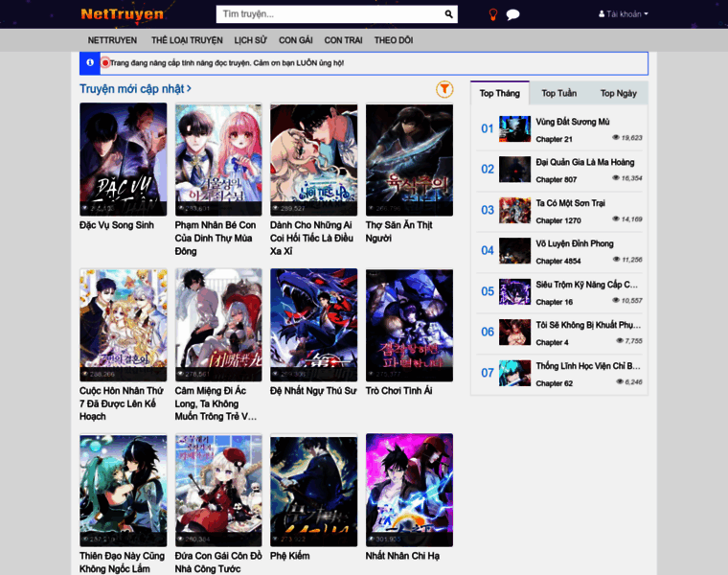Open Câm Miệng Đi Ác Long cover
The image size is (728, 575).
click(x=218, y=325)
